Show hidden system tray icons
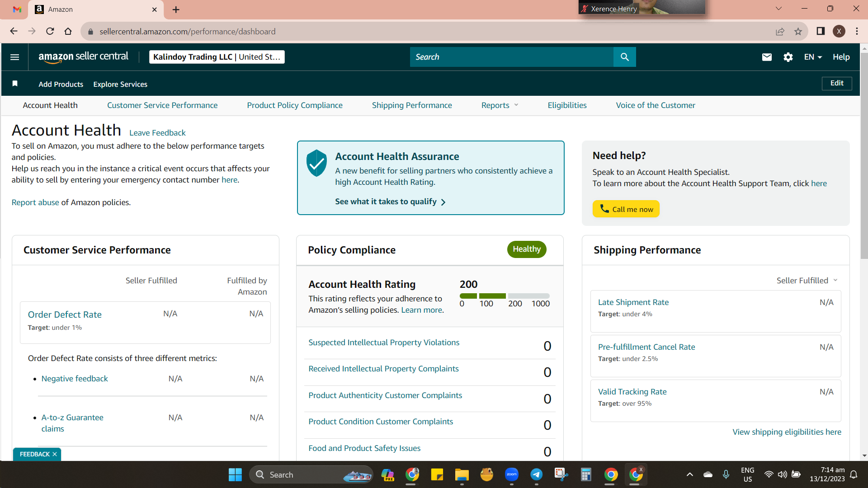This screenshot has width=868, height=488. [x=690, y=474]
